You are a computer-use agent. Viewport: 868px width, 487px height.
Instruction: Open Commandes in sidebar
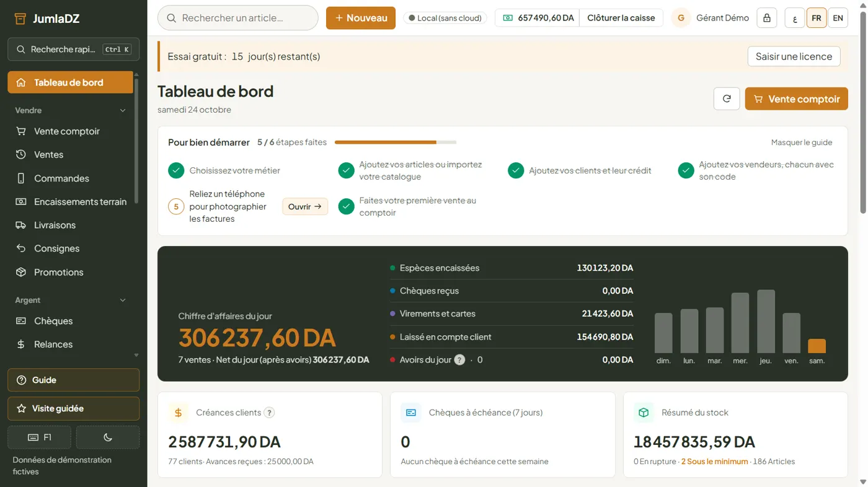[70, 178]
